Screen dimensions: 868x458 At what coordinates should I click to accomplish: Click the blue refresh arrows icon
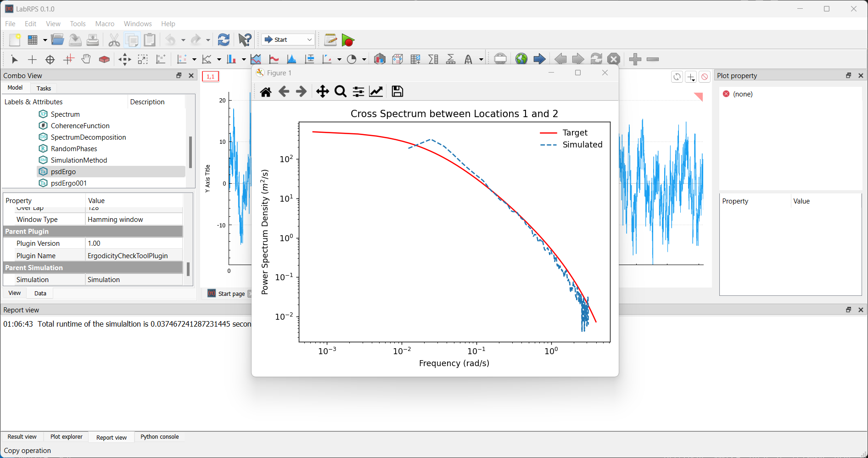[224, 40]
